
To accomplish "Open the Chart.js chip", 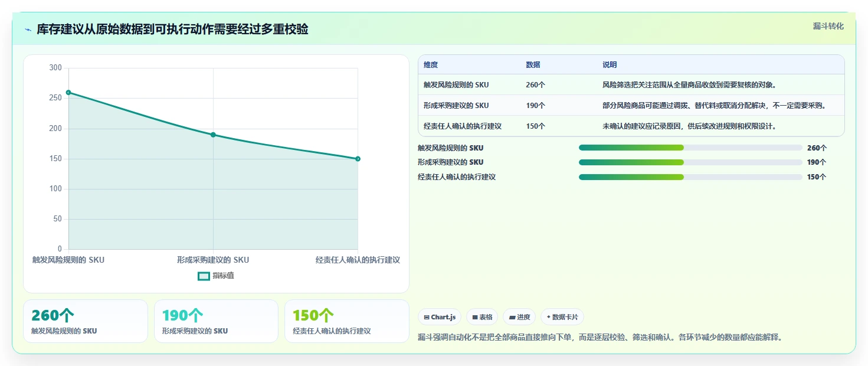I will click(440, 317).
